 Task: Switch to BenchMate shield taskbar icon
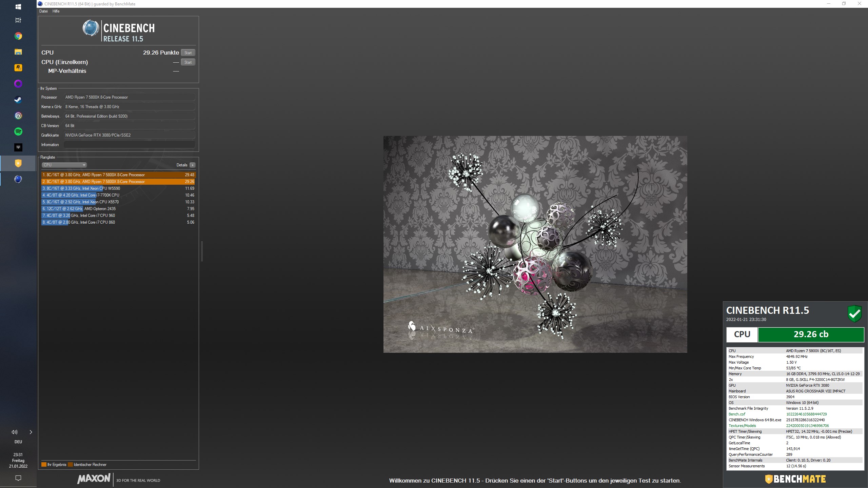pyautogui.click(x=18, y=163)
